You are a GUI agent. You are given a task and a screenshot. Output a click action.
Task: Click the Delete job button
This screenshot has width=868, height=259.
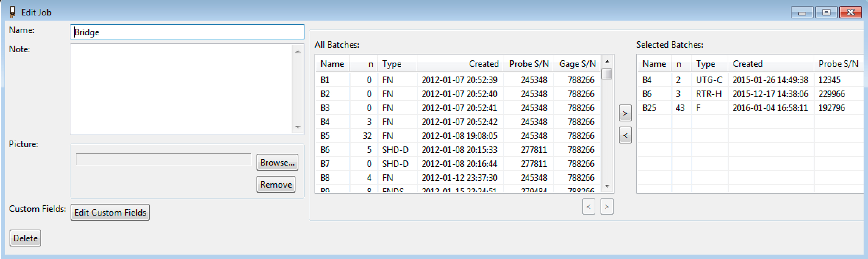(x=25, y=238)
